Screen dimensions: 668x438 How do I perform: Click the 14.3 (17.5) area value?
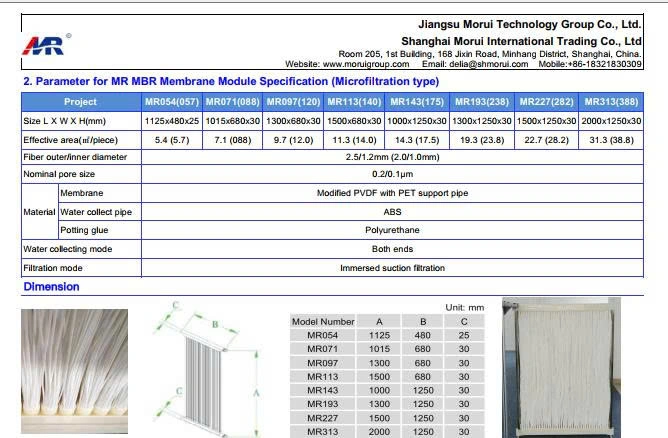click(417, 140)
